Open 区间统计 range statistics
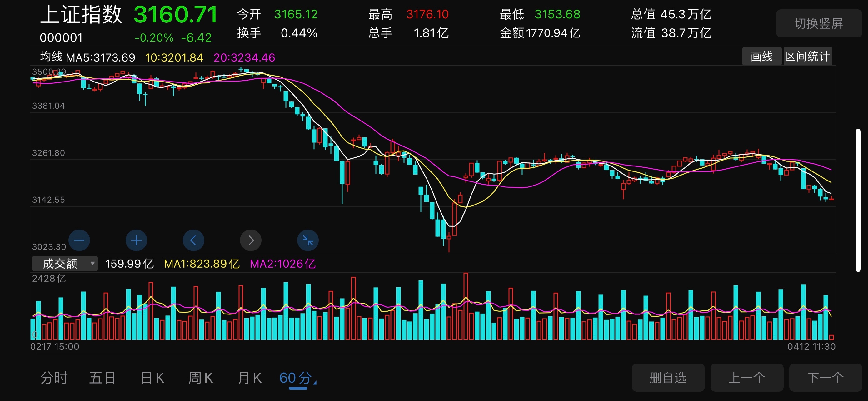The image size is (868, 401). [807, 56]
